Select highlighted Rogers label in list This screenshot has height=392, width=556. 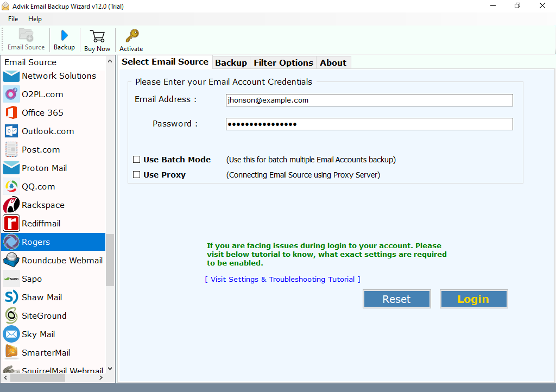click(36, 242)
